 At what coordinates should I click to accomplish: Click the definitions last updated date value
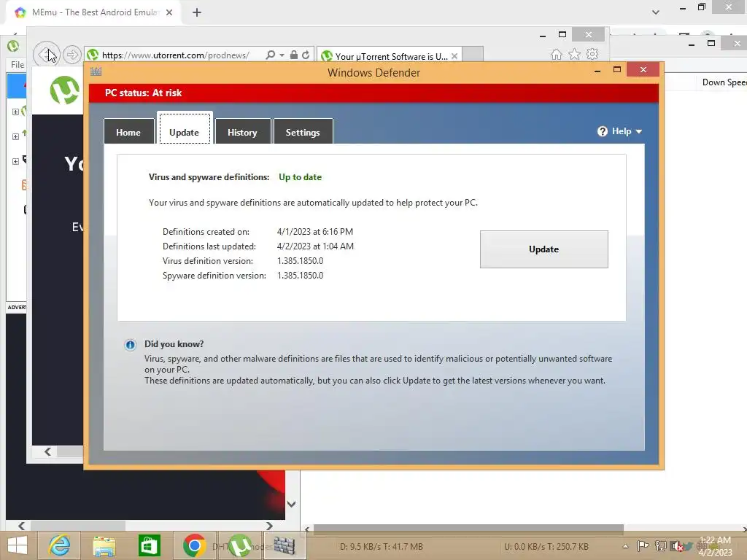tap(315, 246)
